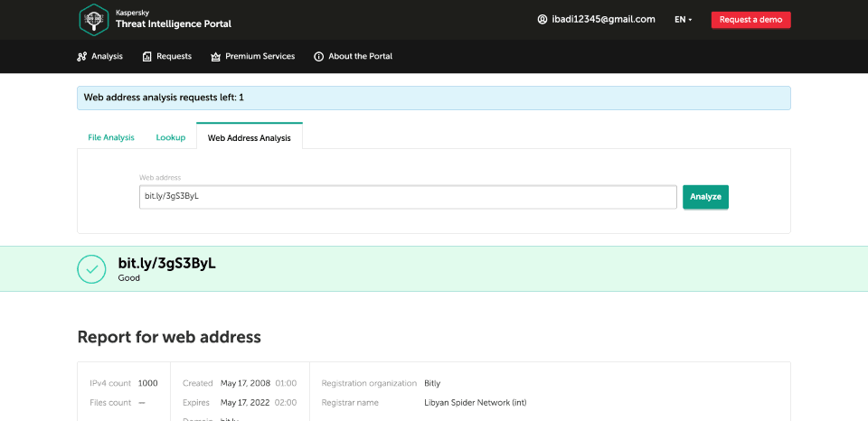Image resolution: width=868 pixels, height=421 pixels.
Task: Click the About the Portal info icon
Action: [318, 56]
